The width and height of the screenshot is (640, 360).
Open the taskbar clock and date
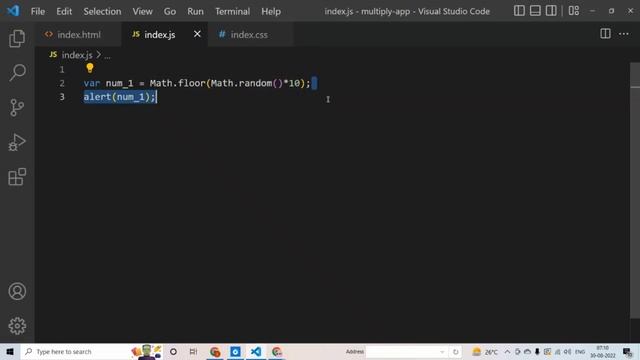point(602,351)
